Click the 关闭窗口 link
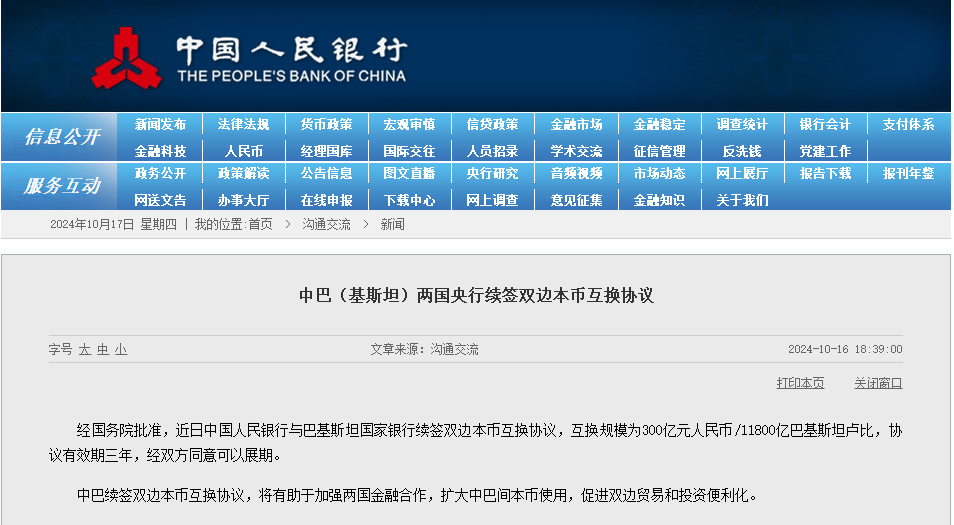The height and width of the screenshot is (525, 954). pos(877,383)
